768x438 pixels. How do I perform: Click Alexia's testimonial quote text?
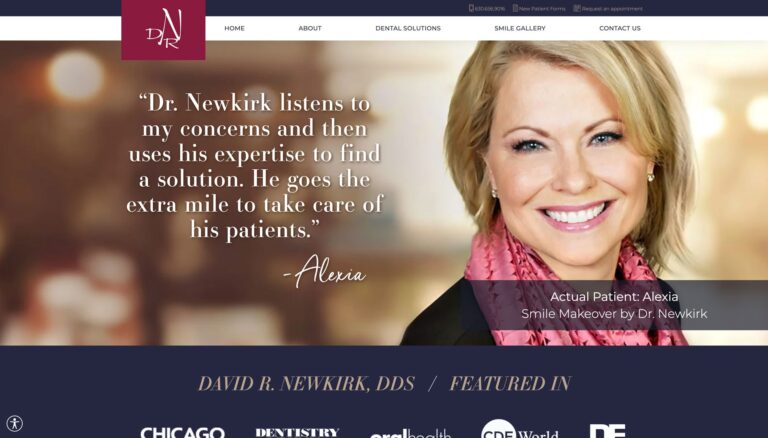coord(255,167)
